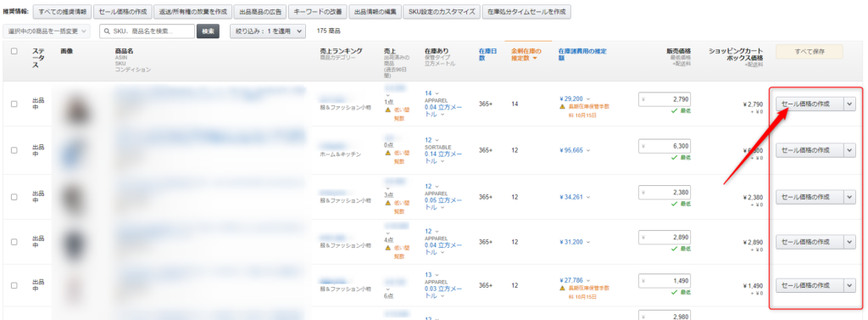Click the green 最低 checkmark under price 1,490
This screenshot has height=320, width=868.
[674, 292]
